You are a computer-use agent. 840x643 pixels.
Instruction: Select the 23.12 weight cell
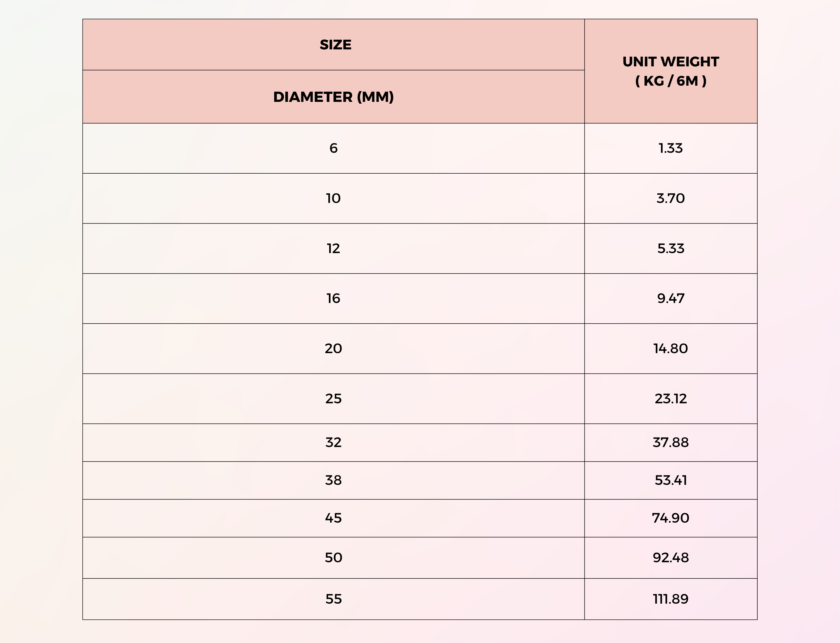tap(670, 398)
